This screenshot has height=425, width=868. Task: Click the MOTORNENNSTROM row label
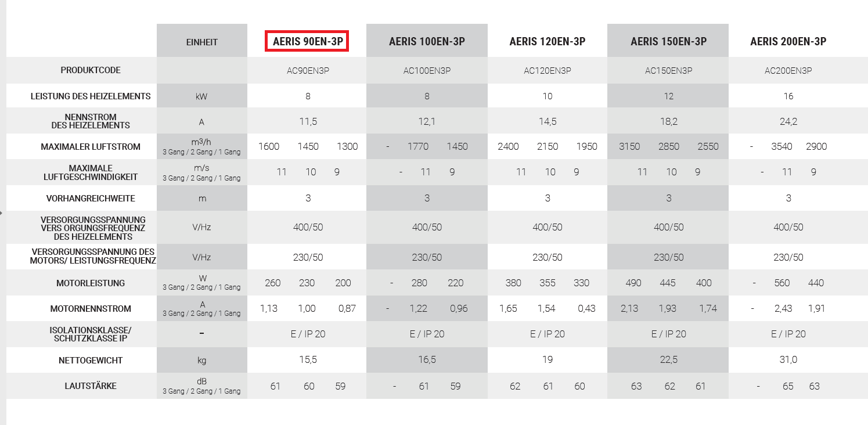coord(91,309)
